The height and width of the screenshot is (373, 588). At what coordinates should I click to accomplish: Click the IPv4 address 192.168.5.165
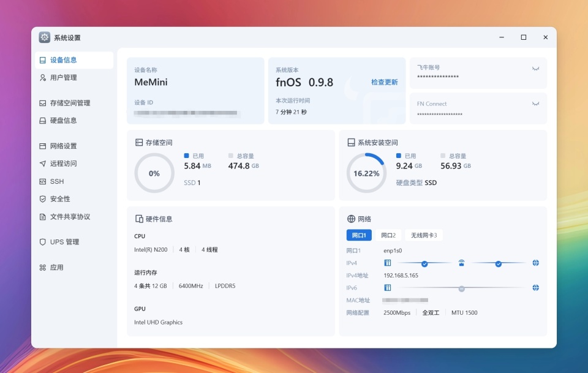401,275
